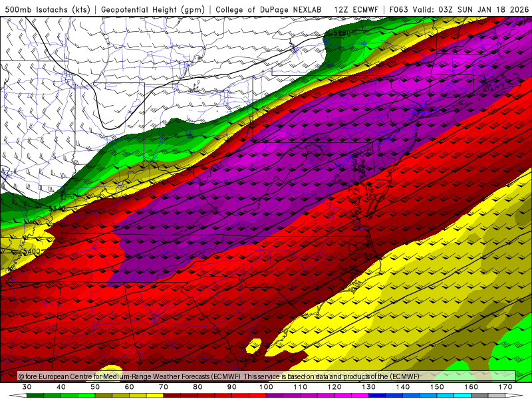Image resolution: width=532 pixels, height=399 pixels.
Task: Click 'Valid: 03Z SUN JAN 18 2026' text
Action: point(471,10)
